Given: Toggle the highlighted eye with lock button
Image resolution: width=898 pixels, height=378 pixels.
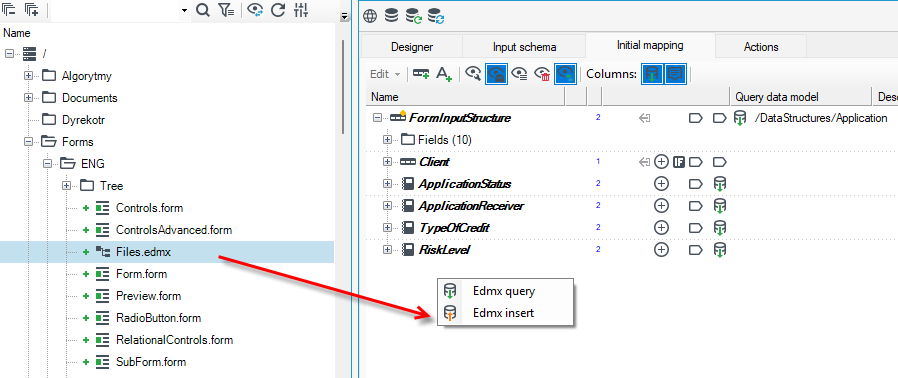Looking at the screenshot, I should coord(496,74).
